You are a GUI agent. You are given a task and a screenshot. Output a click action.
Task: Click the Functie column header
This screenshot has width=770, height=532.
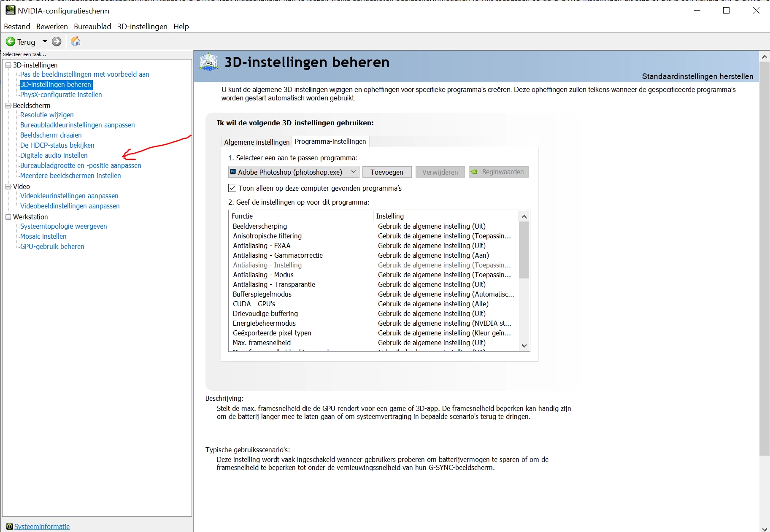(x=301, y=216)
